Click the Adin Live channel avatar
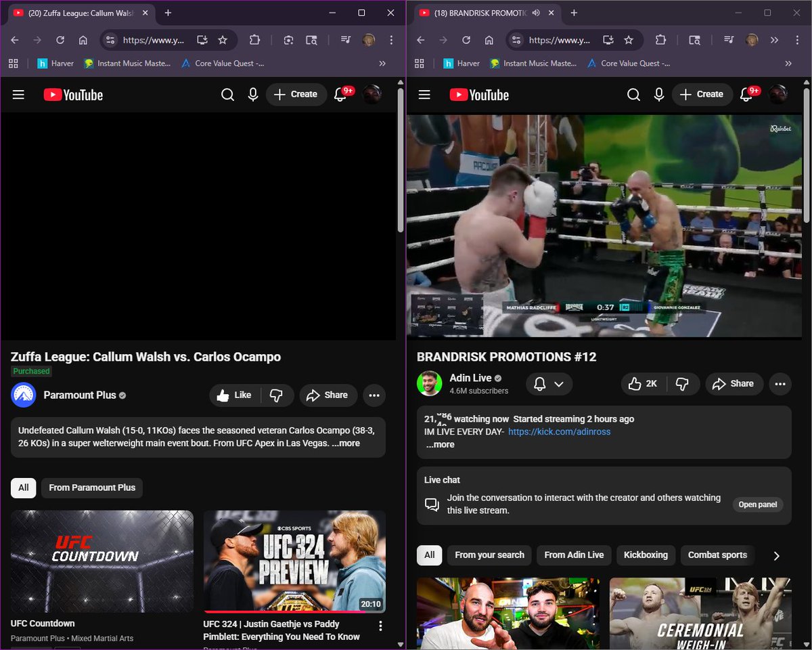 429,384
